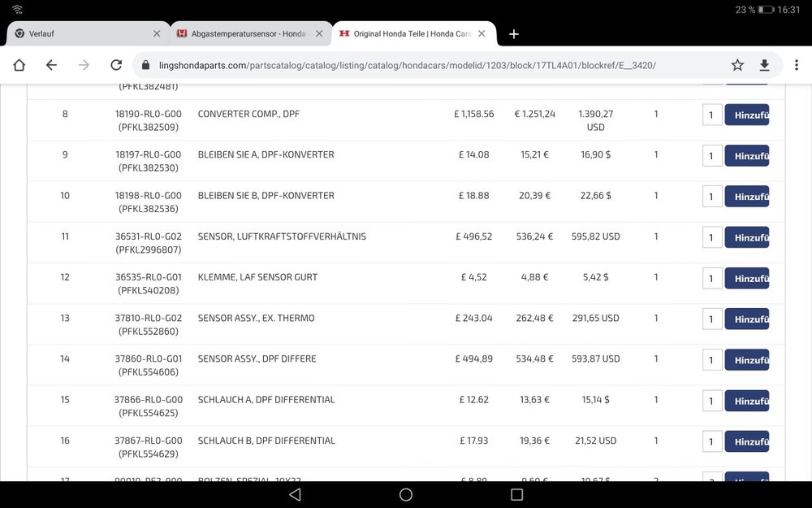The image size is (812, 508).
Task: Click the quantity field for SCHLAUCH A, DPF DIFFERENTIAL
Action: (711, 401)
